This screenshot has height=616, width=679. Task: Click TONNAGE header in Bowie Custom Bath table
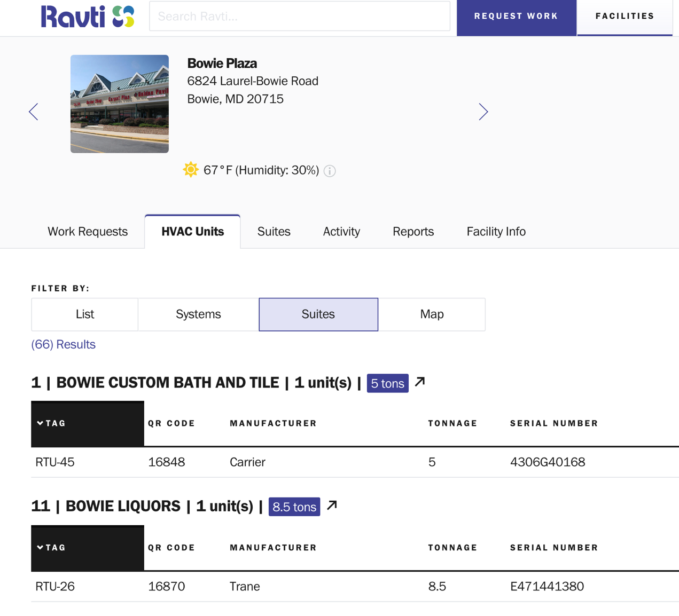[x=452, y=423]
